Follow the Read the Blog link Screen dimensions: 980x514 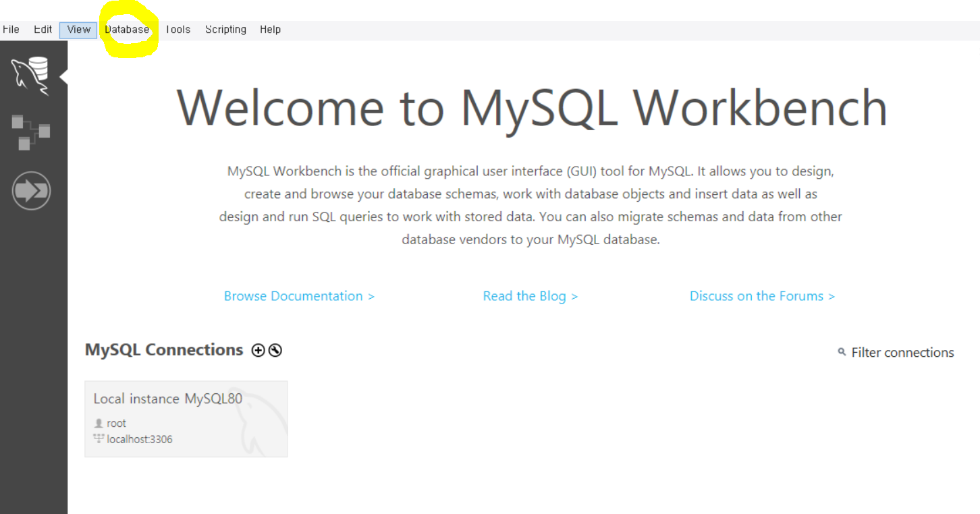[x=530, y=296]
